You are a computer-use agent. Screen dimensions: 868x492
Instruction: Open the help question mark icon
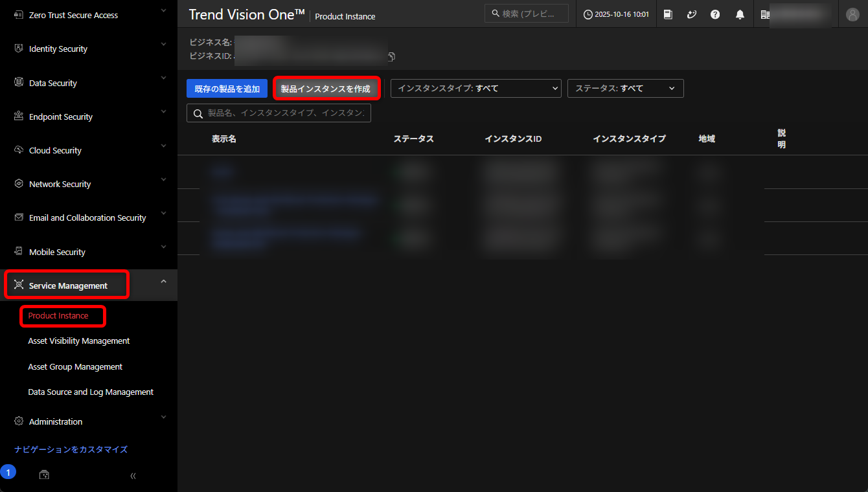pos(715,14)
